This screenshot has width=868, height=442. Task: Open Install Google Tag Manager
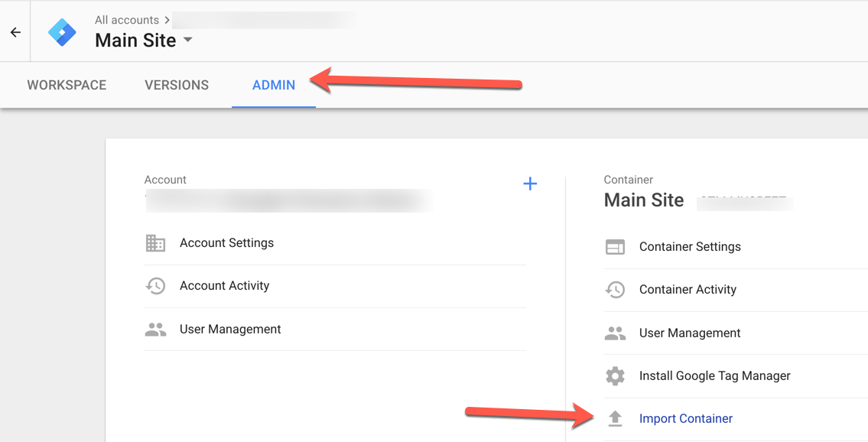click(x=714, y=376)
